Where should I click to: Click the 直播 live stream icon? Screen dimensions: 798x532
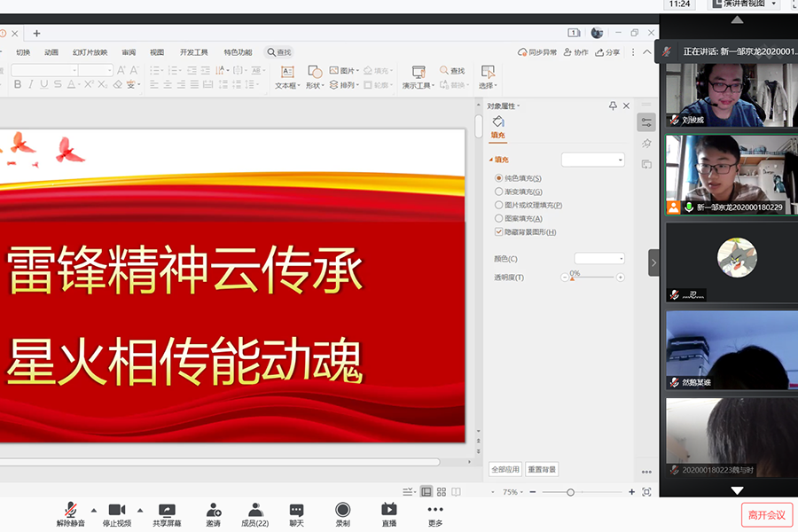[x=388, y=510]
